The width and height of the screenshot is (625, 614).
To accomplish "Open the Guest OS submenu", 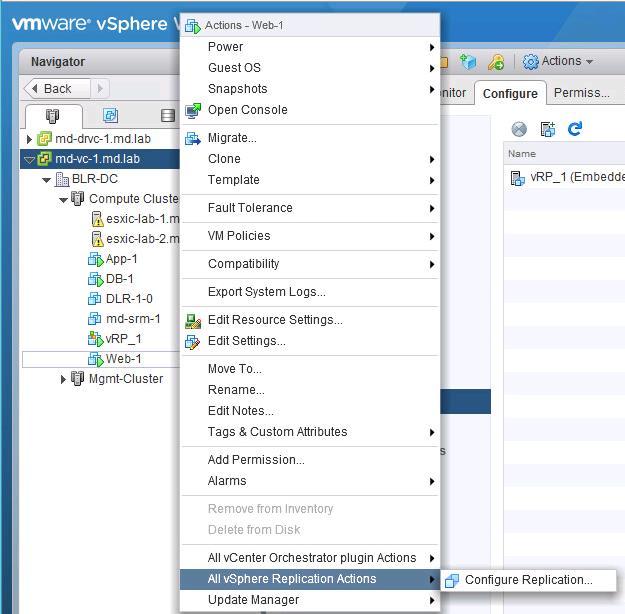I will tap(310, 68).
